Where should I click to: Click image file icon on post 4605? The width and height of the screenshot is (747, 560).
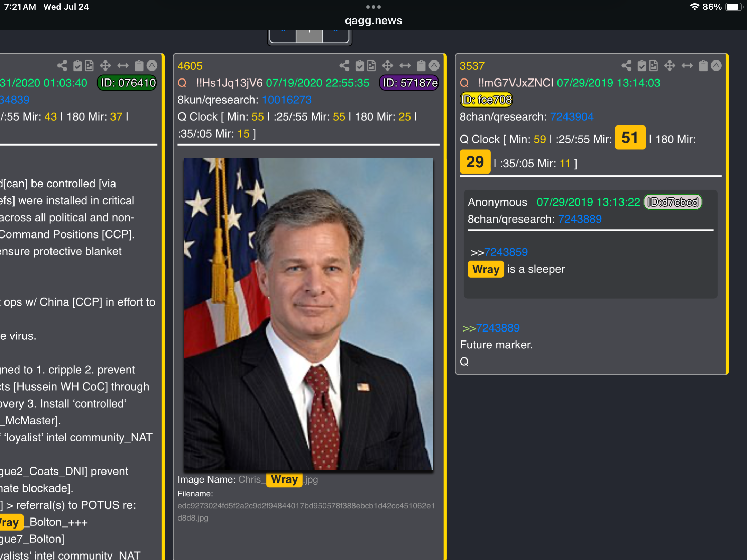(x=371, y=65)
